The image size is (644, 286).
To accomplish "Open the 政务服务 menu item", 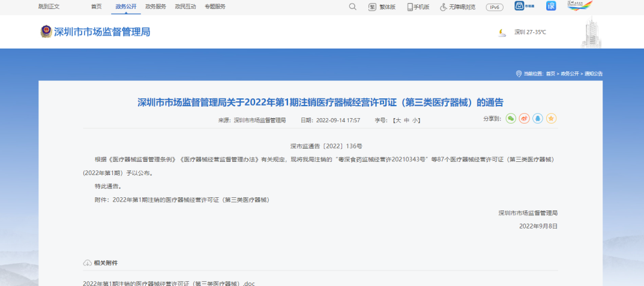I will tap(155, 7).
